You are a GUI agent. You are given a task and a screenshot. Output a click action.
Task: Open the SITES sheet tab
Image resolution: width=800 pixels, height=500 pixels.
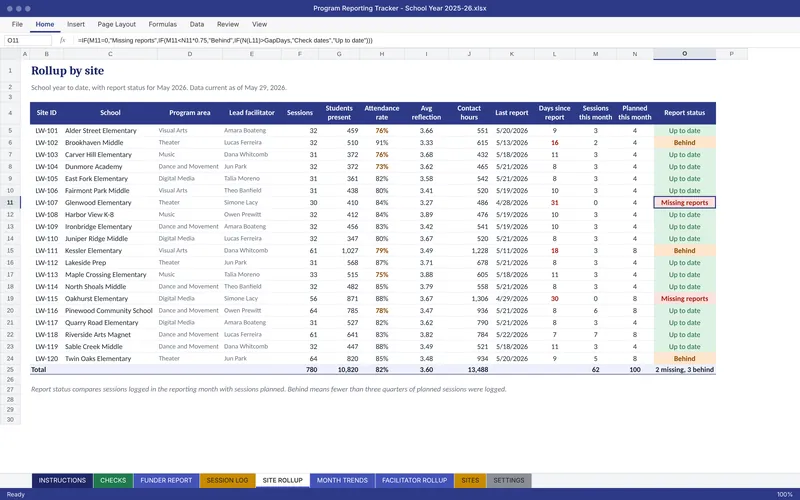tap(470, 481)
